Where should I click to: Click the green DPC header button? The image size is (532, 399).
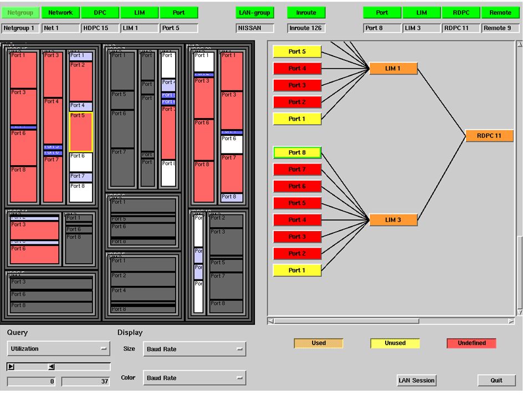tap(100, 13)
